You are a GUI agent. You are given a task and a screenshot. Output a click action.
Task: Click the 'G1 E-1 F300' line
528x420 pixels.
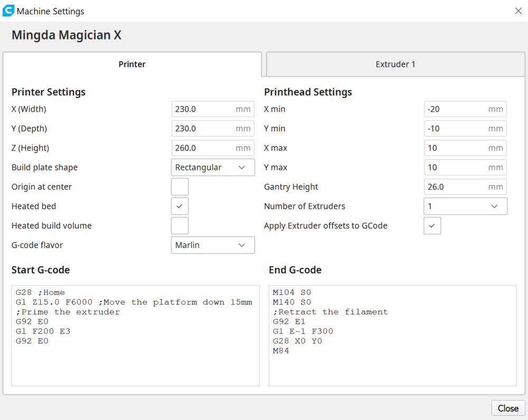point(303,331)
